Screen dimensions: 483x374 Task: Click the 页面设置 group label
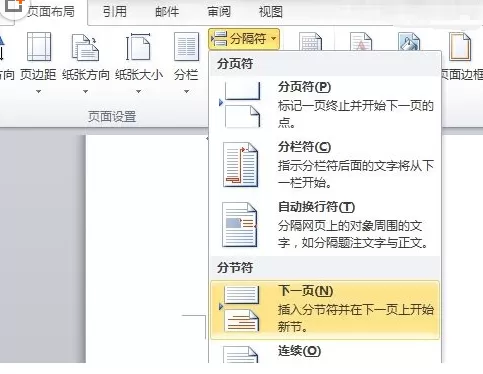(x=112, y=117)
